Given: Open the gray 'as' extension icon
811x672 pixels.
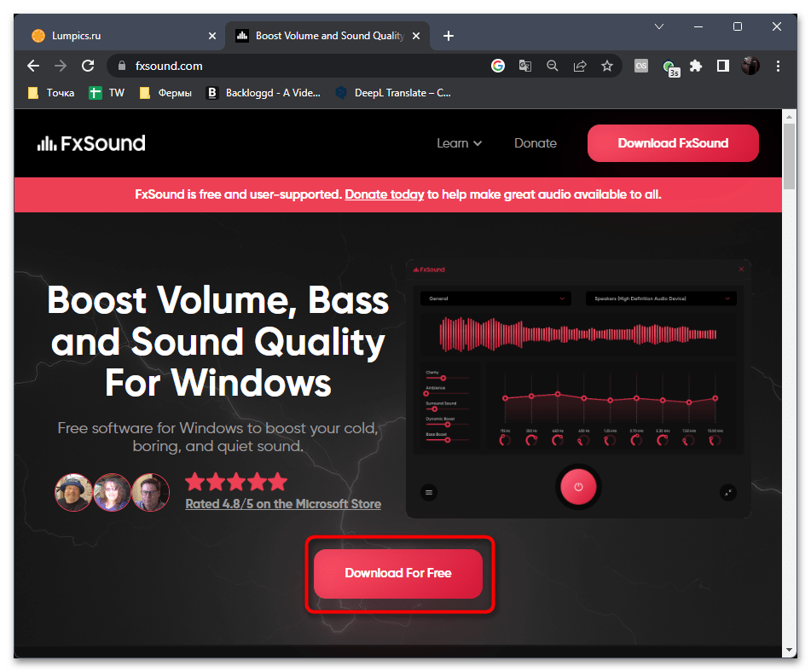Looking at the screenshot, I should [640, 66].
